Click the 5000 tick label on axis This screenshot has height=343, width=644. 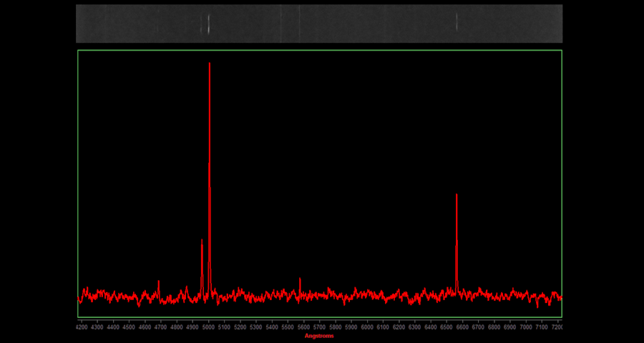208,327
